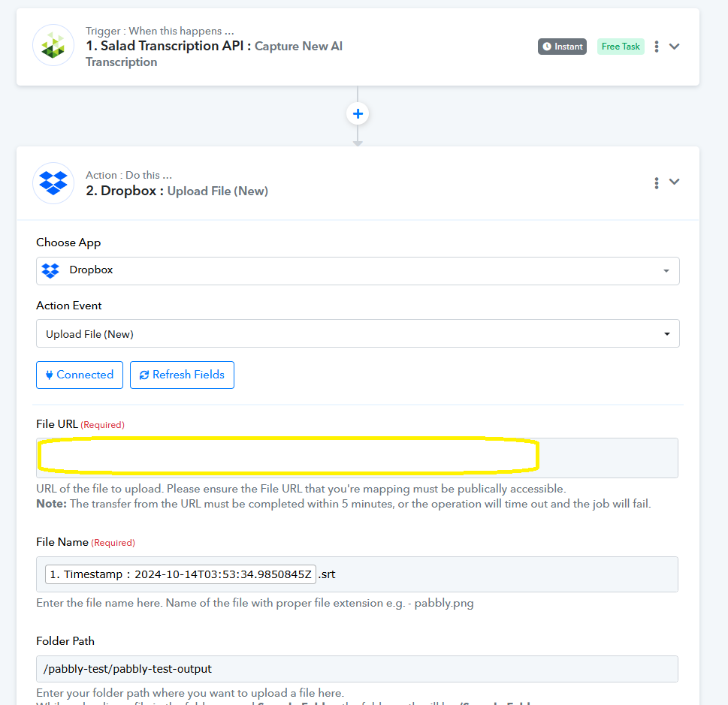Click the Free Task badge
728x705 pixels.
(621, 47)
